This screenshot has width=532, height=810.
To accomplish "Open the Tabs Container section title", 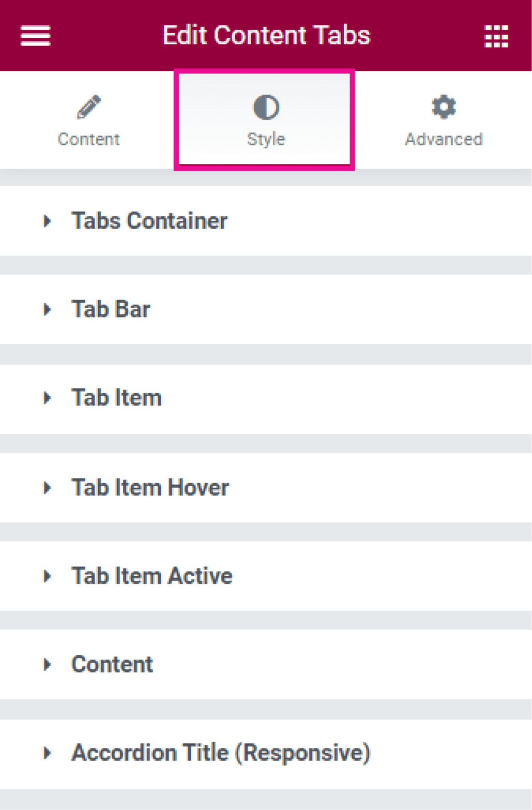I will [149, 221].
